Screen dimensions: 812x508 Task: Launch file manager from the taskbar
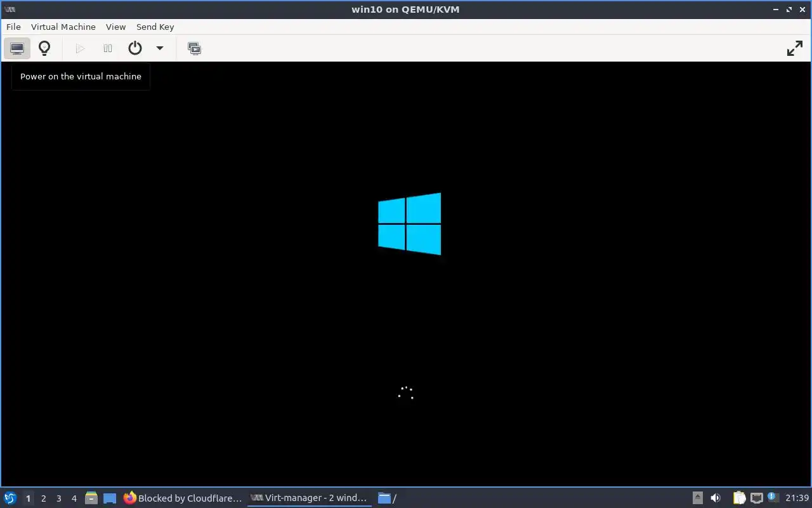point(91,498)
